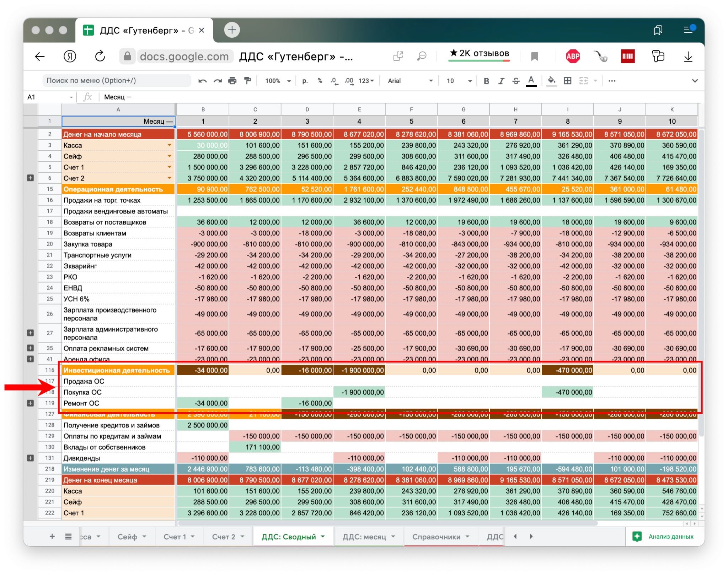728x575 pixels.
Task: Click the browser downloads icon
Action: click(x=688, y=56)
